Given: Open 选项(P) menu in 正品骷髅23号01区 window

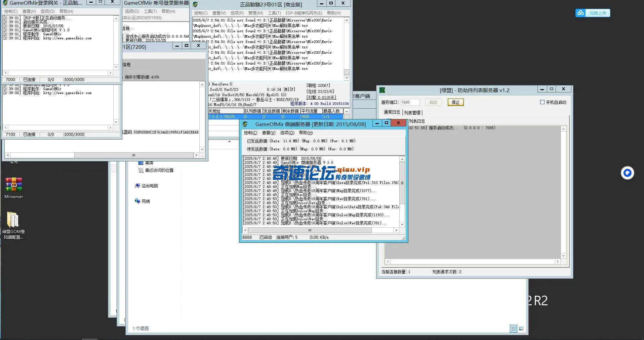Looking at the screenshot, I should point(237,13).
